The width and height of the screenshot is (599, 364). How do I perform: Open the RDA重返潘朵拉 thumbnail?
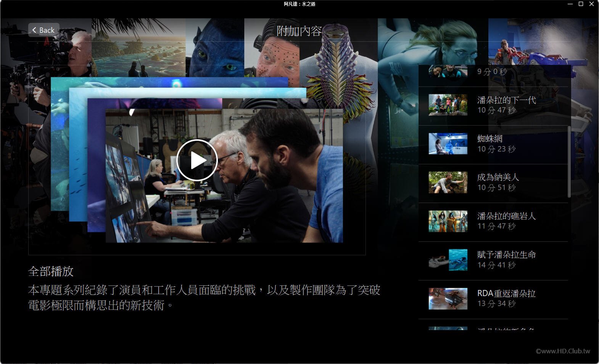(448, 298)
